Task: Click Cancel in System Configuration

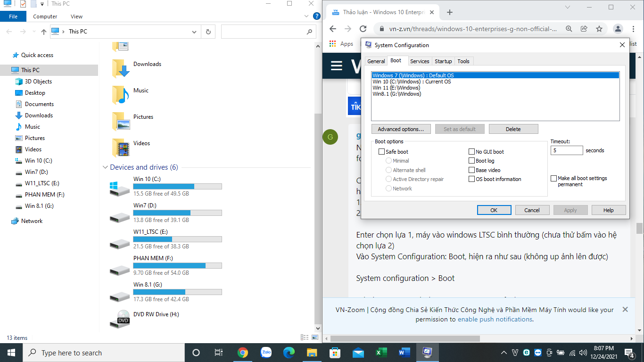Action: [532, 210]
